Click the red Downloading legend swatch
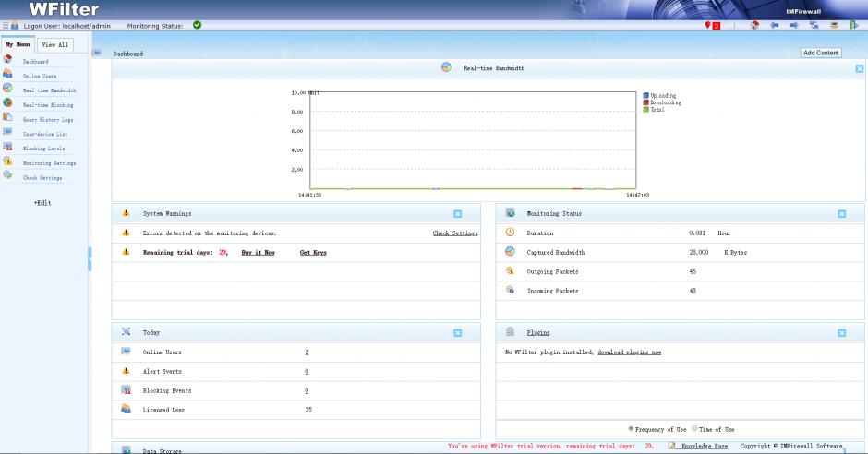The width and height of the screenshot is (868, 454). point(645,102)
